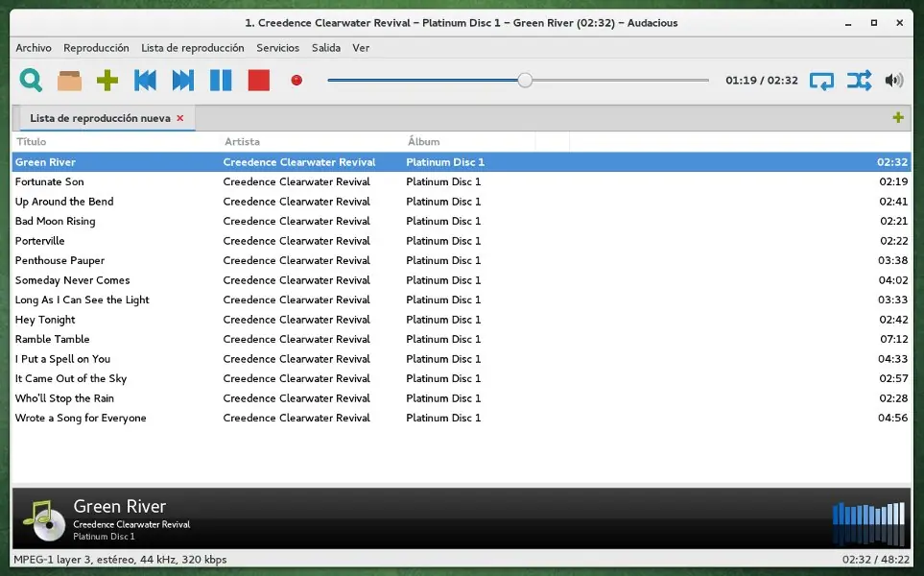Open the Lista de reproducción menu
924x576 pixels.
pyautogui.click(x=193, y=48)
